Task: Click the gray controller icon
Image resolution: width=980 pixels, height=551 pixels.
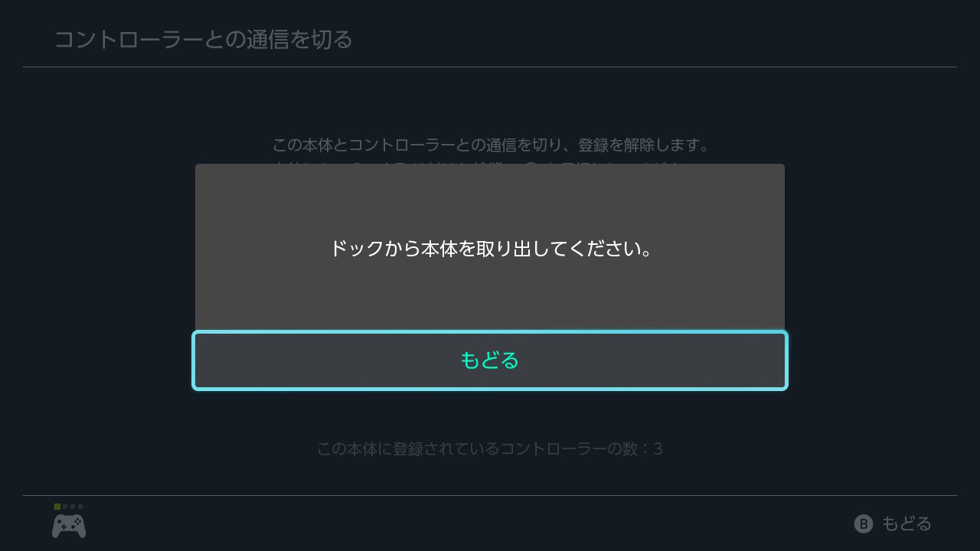Action: point(69,526)
